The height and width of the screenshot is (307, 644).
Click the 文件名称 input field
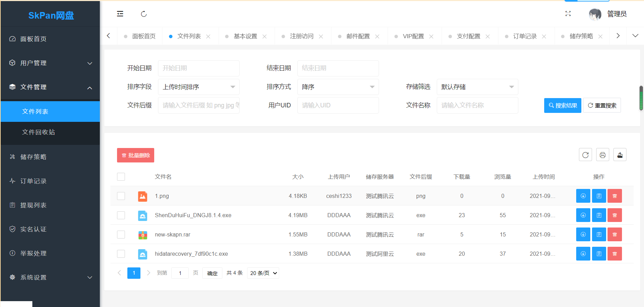click(477, 105)
